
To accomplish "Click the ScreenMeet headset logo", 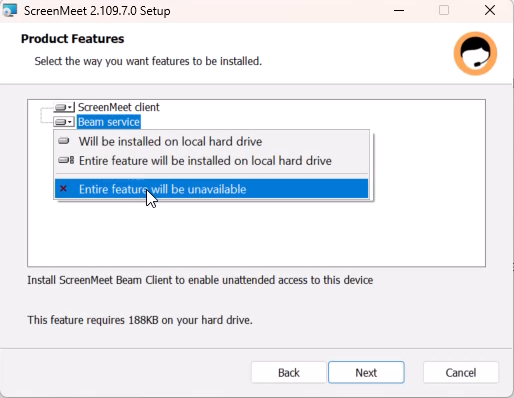I will 475,53.
